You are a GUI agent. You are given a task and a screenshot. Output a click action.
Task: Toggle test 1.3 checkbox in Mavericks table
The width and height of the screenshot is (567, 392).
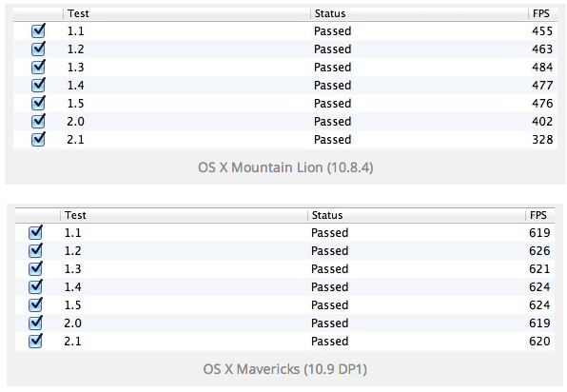pyautogui.click(x=35, y=269)
